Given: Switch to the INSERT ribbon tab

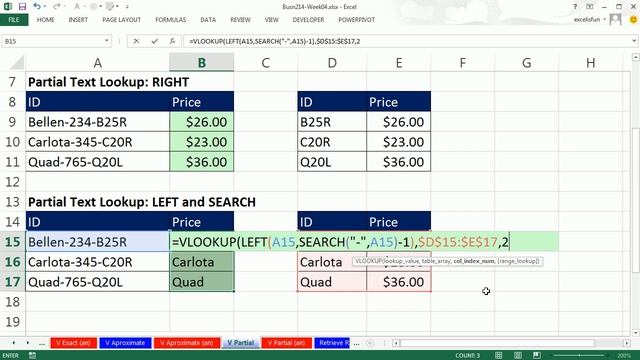Looking at the screenshot, I should coord(78,20).
